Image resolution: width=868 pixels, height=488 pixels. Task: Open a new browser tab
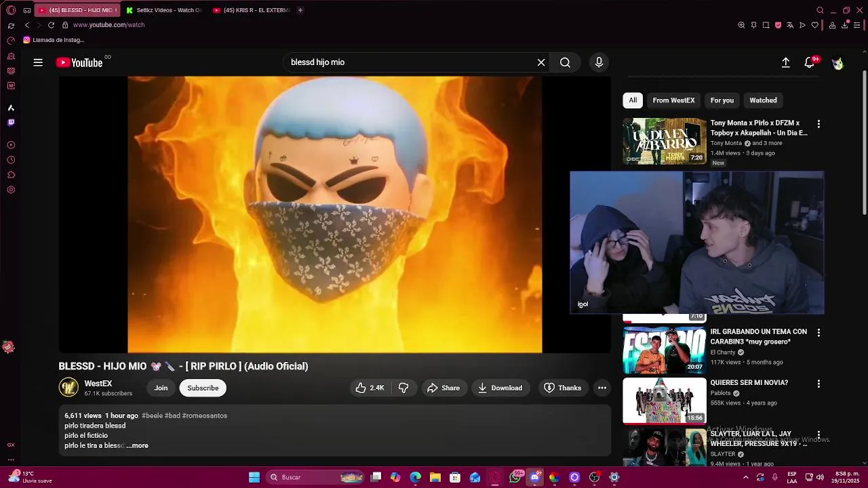pos(300,10)
